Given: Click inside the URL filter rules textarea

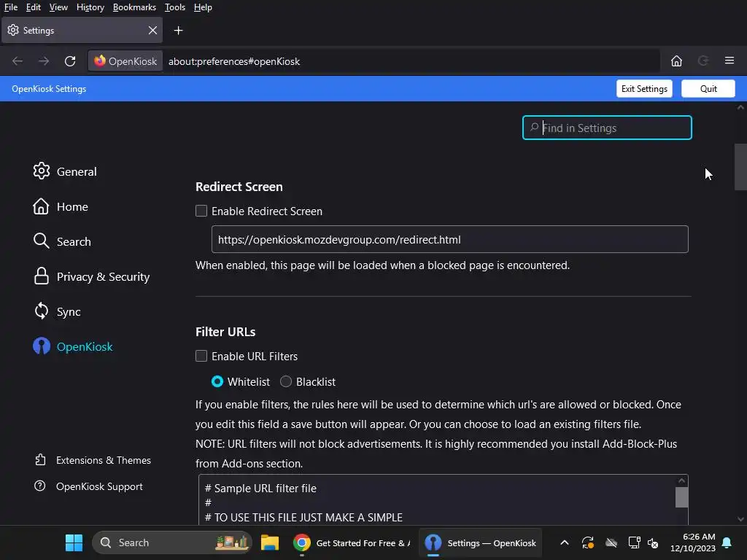Looking at the screenshot, I should [437, 500].
